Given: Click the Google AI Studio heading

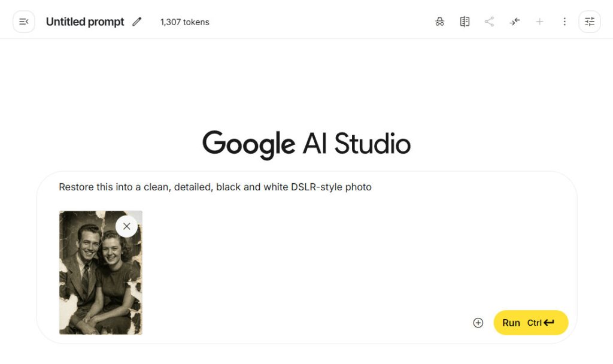Looking at the screenshot, I should tap(306, 144).
